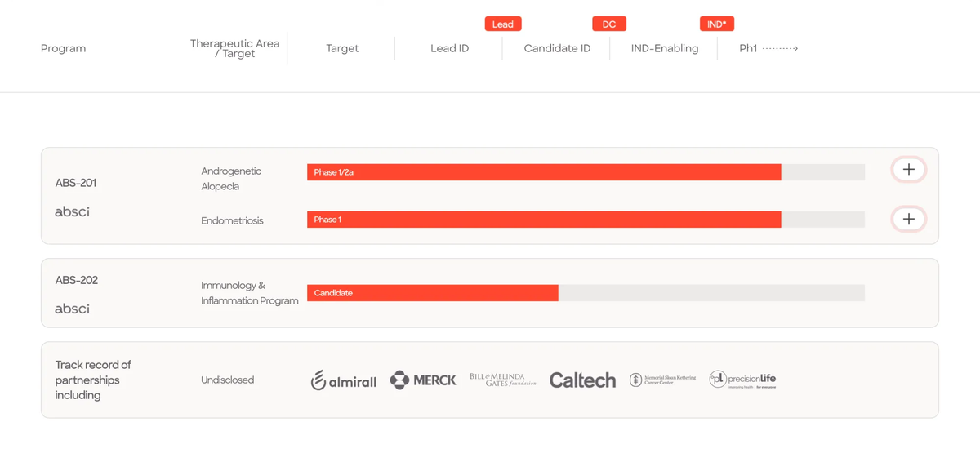The height and width of the screenshot is (471, 980).
Task: Click the Bill & Melinda Gates Foundation logo
Action: click(x=503, y=380)
